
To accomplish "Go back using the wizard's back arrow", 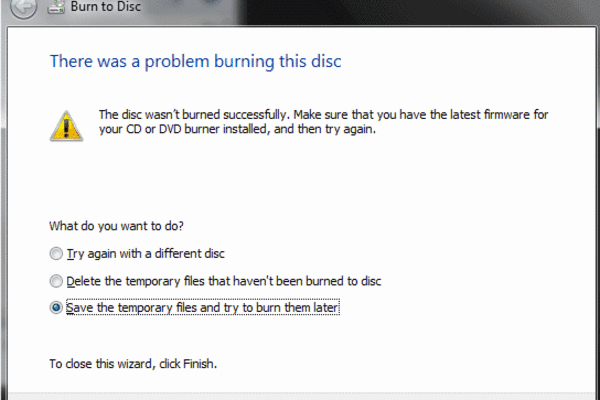I will [x=23, y=7].
